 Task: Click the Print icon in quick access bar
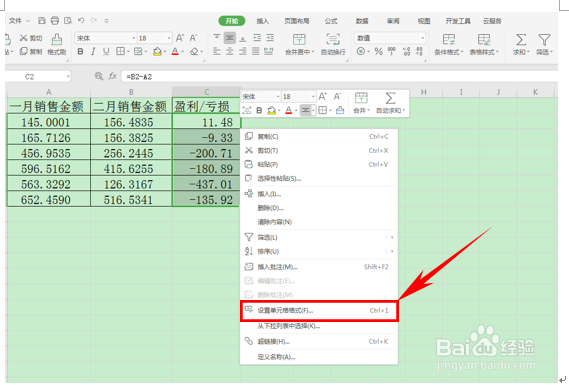tap(55, 21)
